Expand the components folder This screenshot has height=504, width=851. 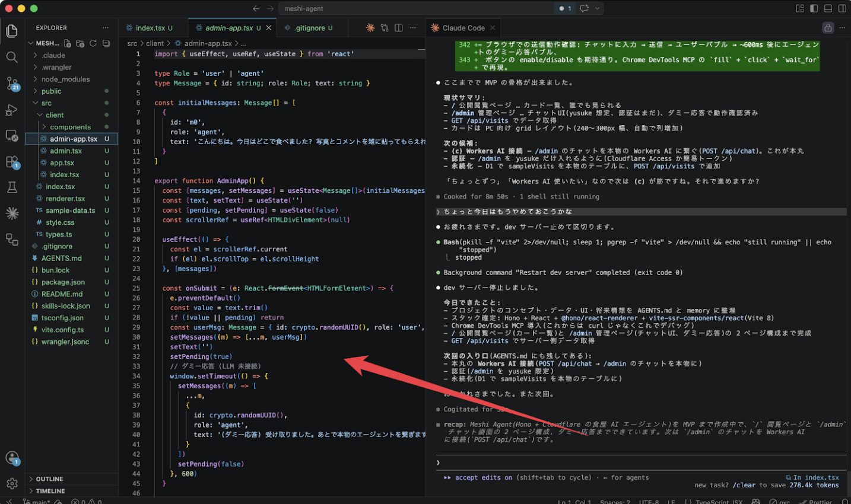(x=71, y=126)
